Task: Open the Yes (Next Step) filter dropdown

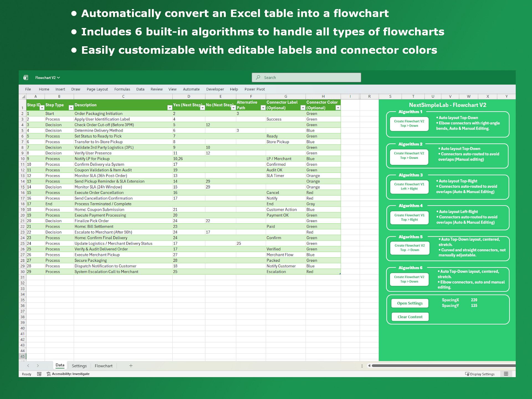Action: 203,108
